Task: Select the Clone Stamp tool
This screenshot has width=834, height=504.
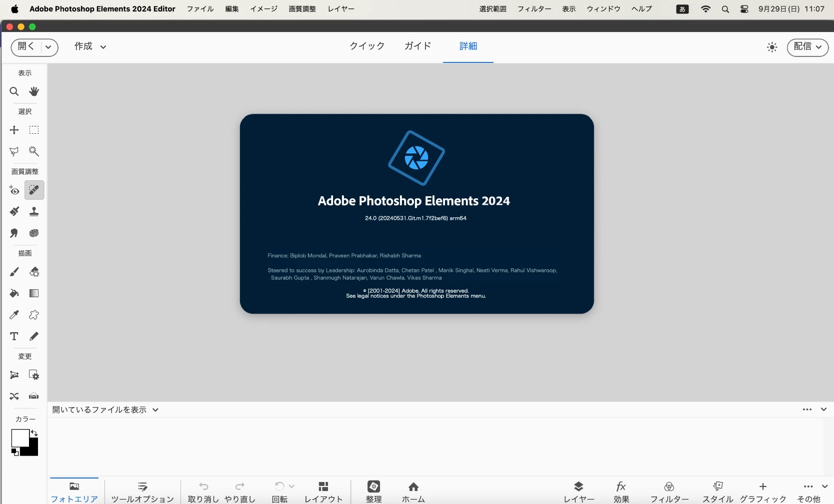Action: pos(34,212)
